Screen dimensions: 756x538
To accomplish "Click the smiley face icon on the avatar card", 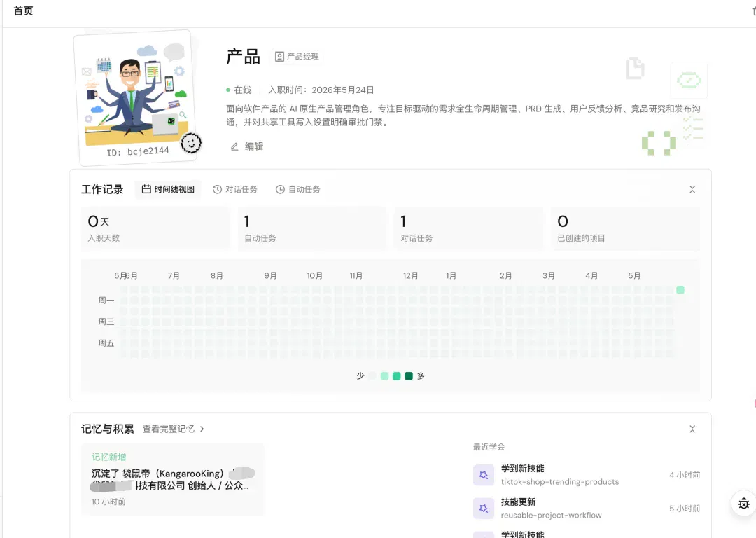I will 191,143.
